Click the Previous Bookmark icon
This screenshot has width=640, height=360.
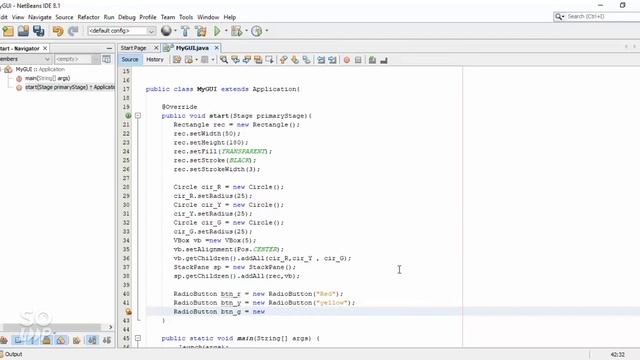click(x=283, y=60)
